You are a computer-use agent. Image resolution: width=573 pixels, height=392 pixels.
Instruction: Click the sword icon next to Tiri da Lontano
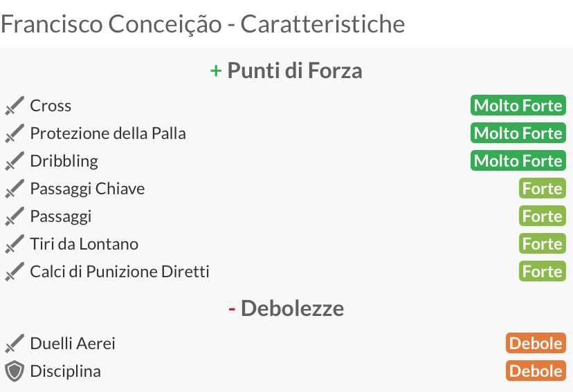15,244
